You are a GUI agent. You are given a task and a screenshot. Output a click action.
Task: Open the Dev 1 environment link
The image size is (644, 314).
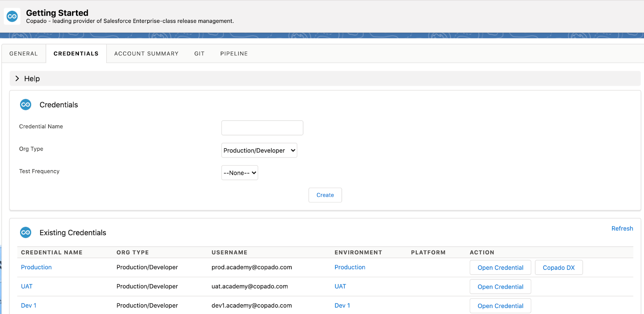click(x=342, y=306)
